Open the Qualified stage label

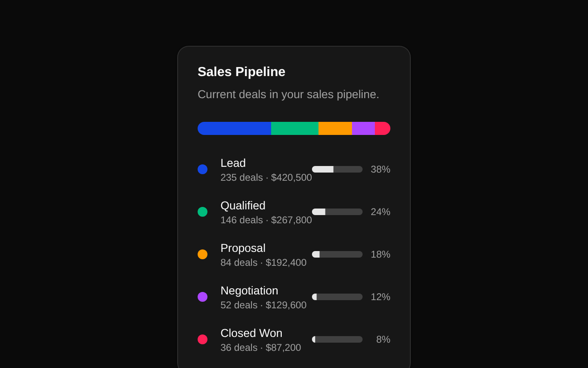[243, 206]
